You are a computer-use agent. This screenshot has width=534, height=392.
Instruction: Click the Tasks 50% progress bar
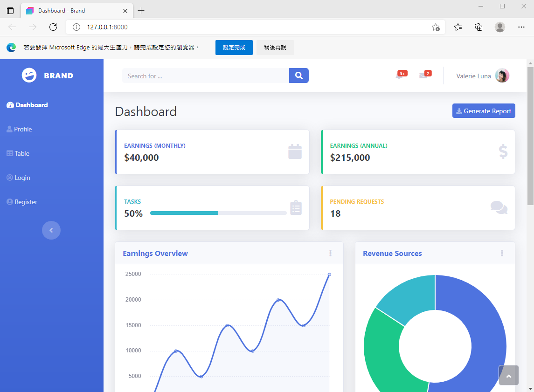pos(218,213)
